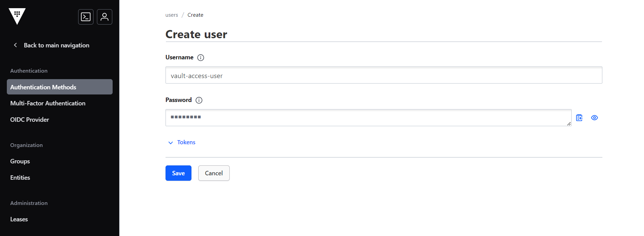Click inside the password entry box
644x236 pixels.
pyautogui.click(x=368, y=117)
